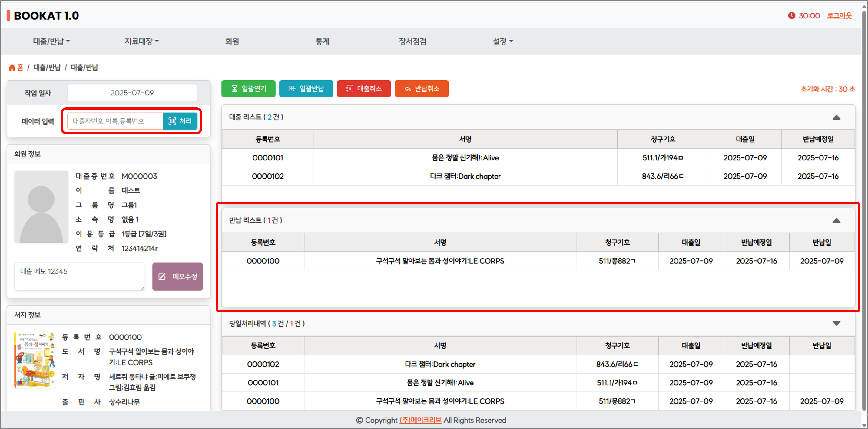Viewport: 868px width, 429px height.
Task: Click the 반납취소 undo return button
Action: tap(421, 89)
